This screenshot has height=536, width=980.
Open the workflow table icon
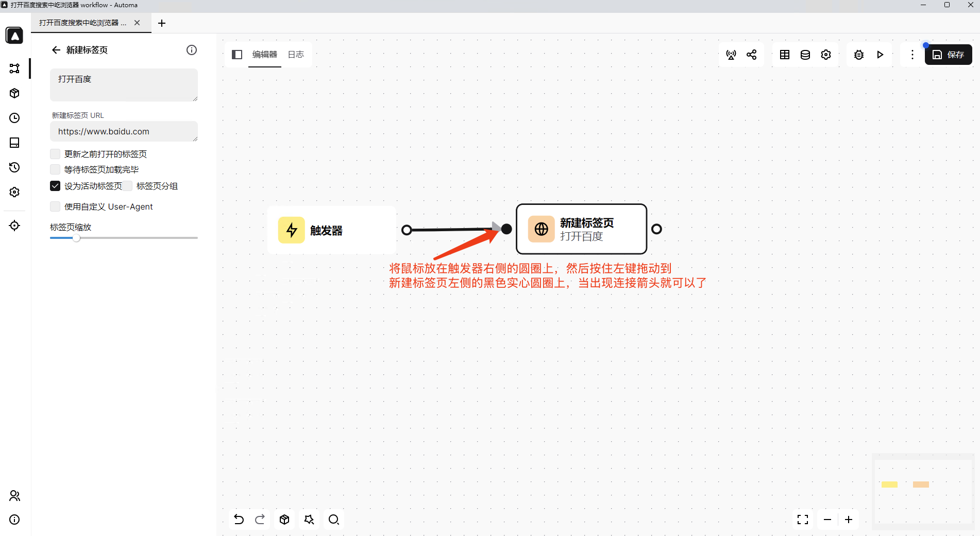[x=784, y=55]
